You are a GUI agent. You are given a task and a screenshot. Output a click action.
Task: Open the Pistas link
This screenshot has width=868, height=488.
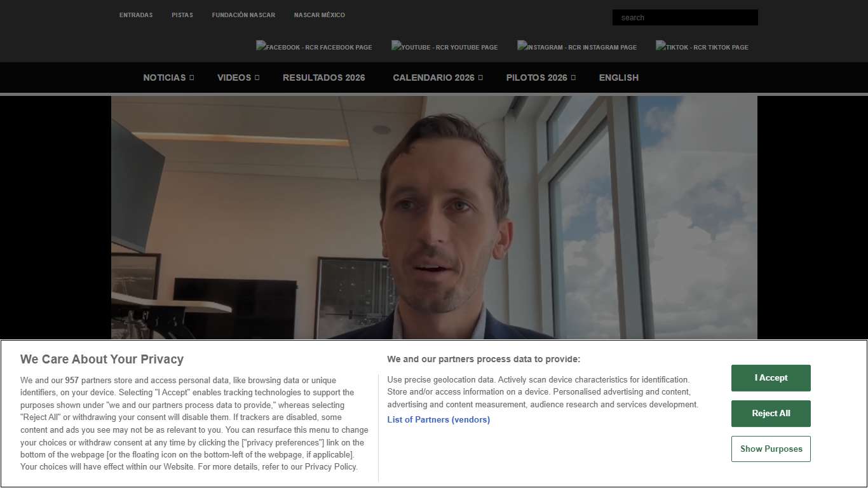click(x=182, y=15)
